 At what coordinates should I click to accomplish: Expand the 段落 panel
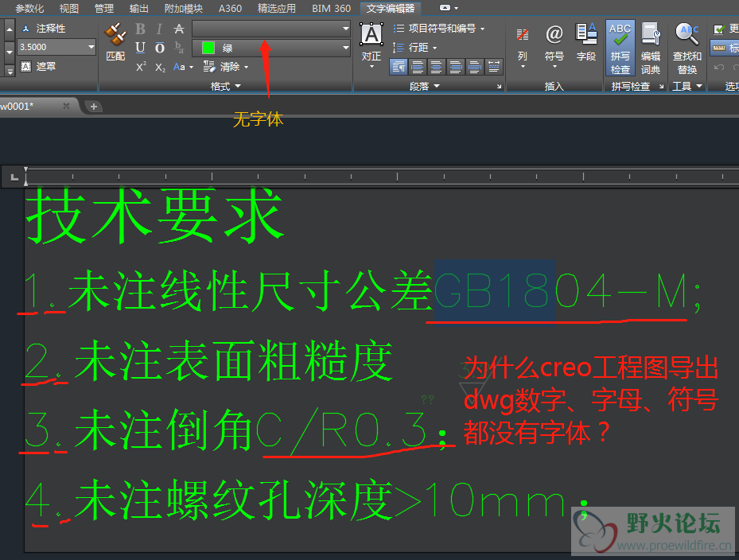[x=424, y=86]
